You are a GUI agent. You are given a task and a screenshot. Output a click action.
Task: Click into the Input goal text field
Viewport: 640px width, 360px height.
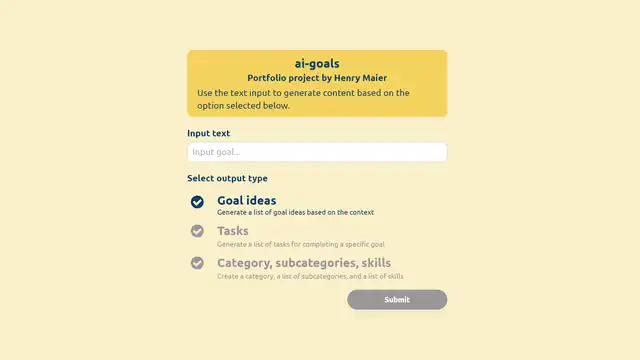pos(317,152)
